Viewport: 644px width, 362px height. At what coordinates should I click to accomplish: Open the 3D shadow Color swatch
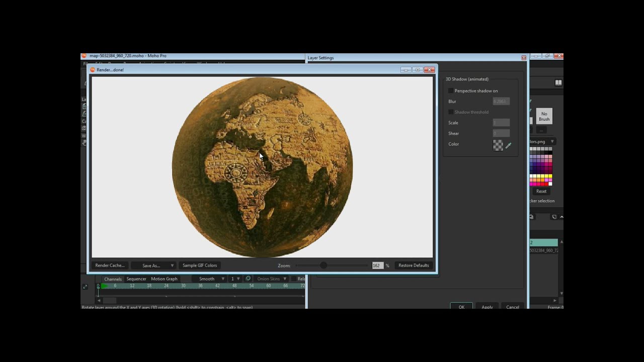click(x=498, y=145)
